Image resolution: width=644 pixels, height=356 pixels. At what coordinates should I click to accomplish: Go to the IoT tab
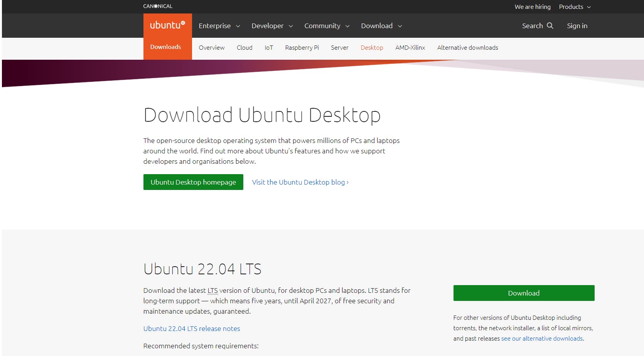pyautogui.click(x=269, y=48)
